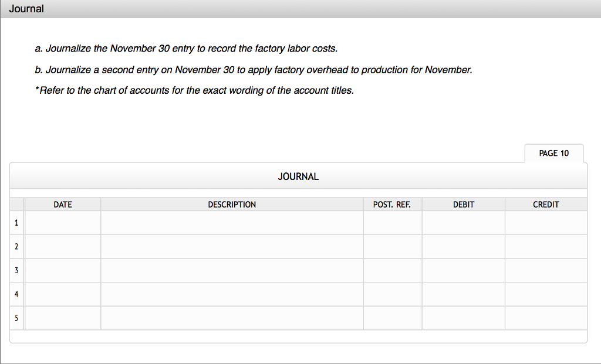Screen dimensions: 601x364
Task: Select the DATE column header
Action: (63, 204)
